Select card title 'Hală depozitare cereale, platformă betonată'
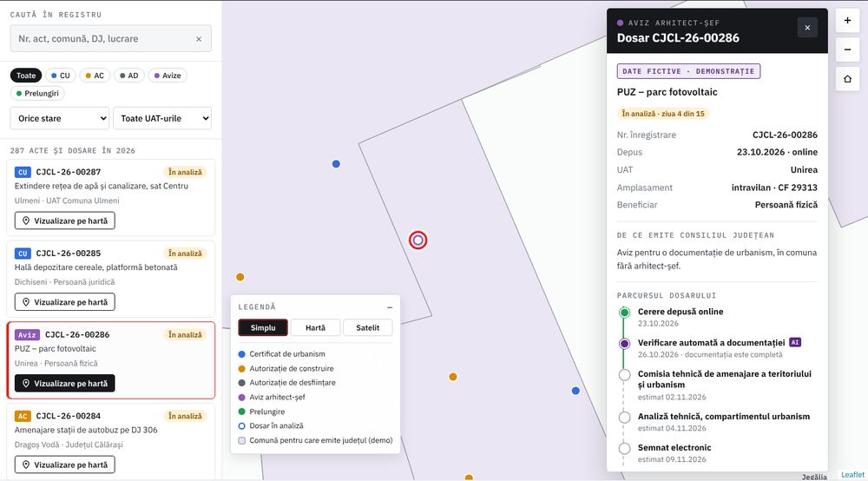This screenshot has width=868, height=481. [x=96, y=267]
